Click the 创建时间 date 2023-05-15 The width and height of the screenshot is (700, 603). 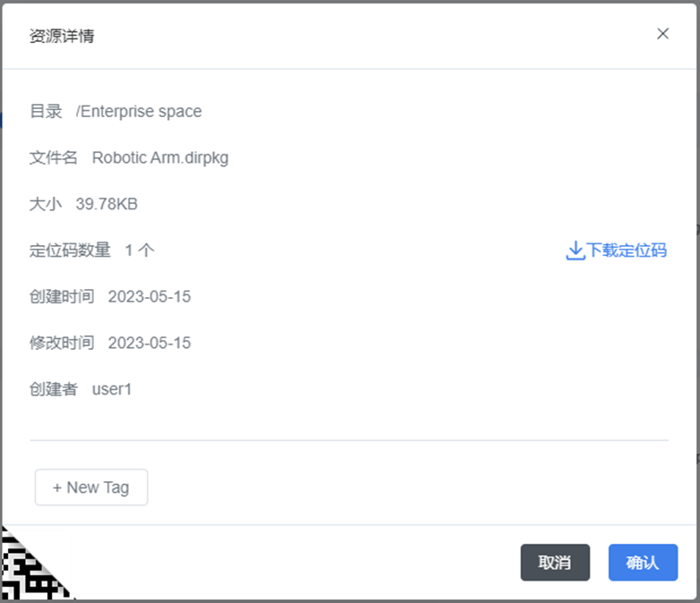coord(149,296)
